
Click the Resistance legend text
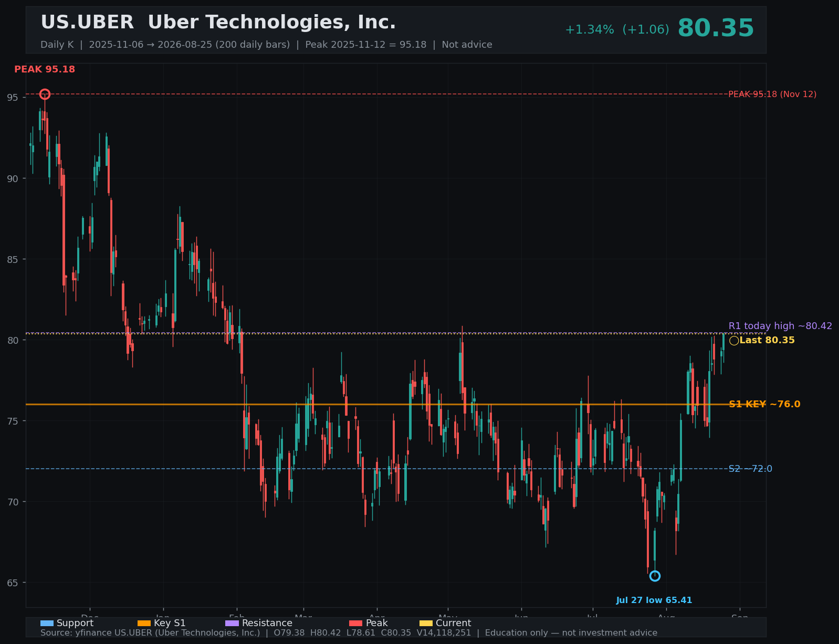pyautogui.click(x=267, y=624)
